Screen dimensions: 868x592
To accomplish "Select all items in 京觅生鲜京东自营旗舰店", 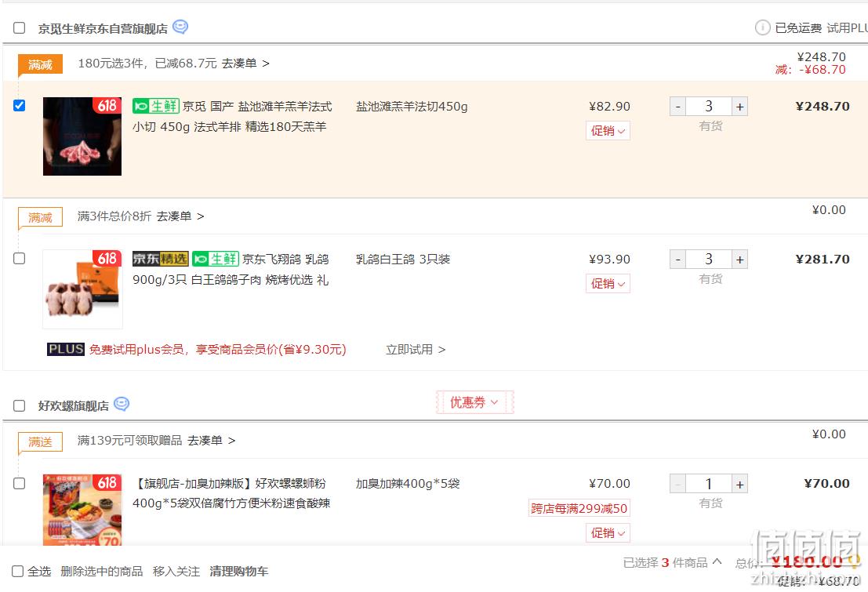I will tap(20, 27).
